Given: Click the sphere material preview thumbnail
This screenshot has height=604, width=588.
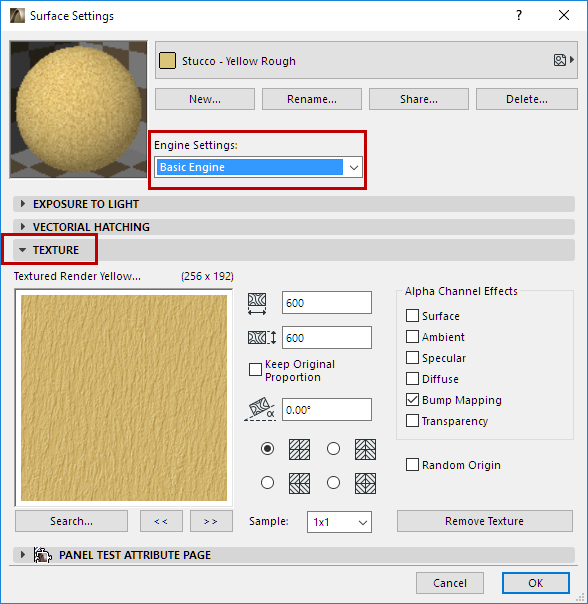Looking at the screenshot, I should click(x=79, y=109).
